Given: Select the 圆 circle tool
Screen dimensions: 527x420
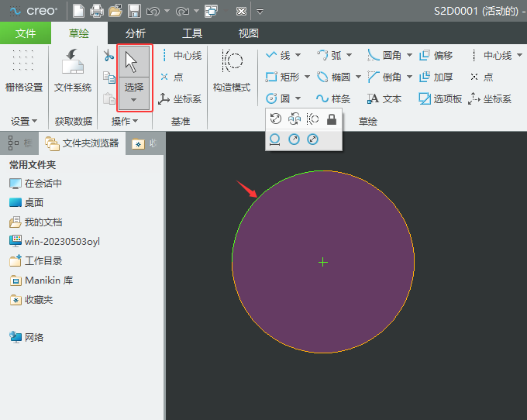Looking at the screenshot, I should point(278,98).
